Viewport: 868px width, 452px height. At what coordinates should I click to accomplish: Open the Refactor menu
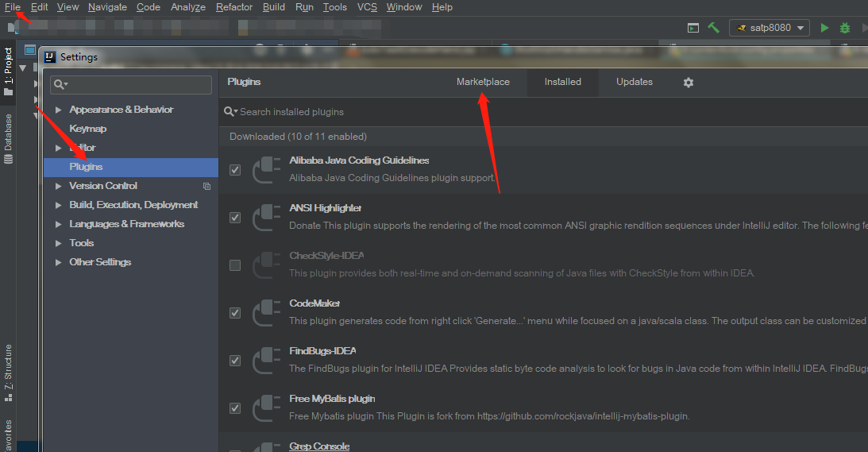234,7
